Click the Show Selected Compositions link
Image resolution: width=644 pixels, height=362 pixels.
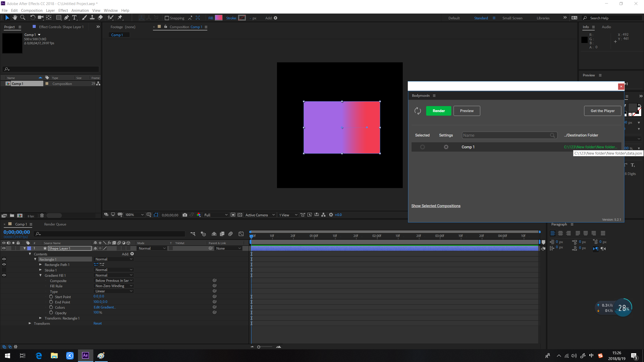[435, 206]
